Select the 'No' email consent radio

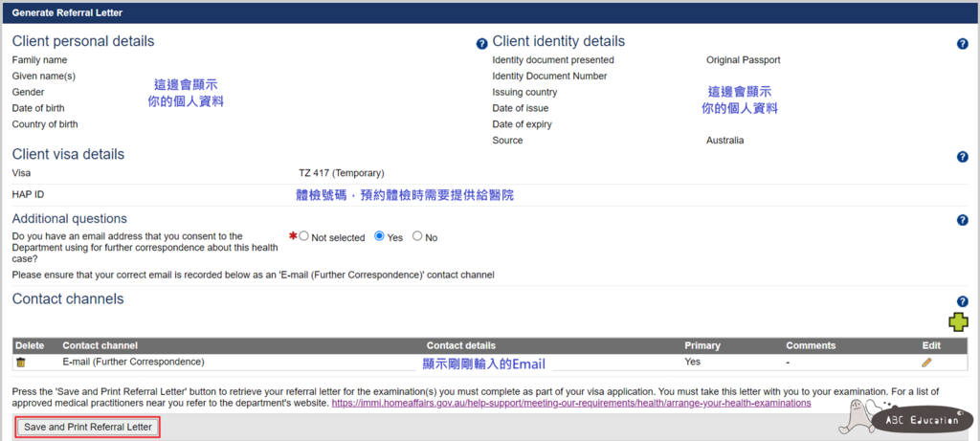(x=417, y=236)
